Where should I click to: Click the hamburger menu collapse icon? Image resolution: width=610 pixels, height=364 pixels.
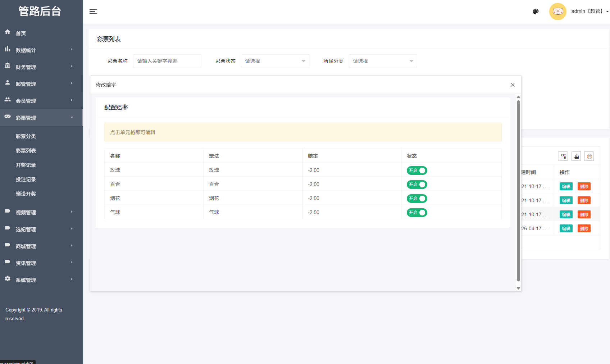point(93,12)
